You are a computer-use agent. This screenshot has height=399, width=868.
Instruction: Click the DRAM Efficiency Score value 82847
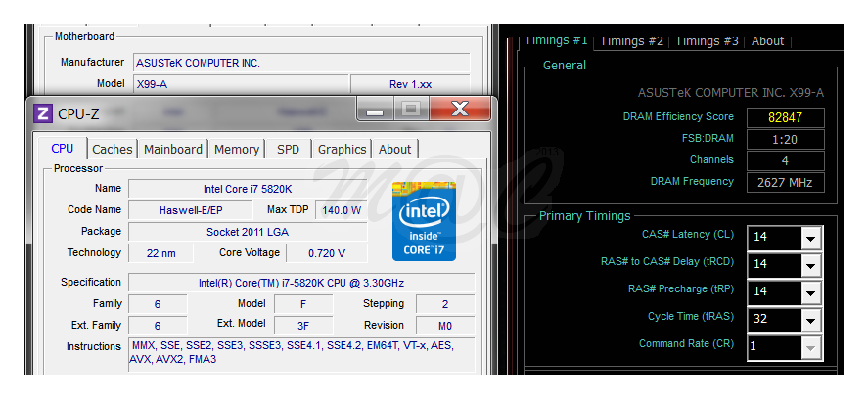785,118
